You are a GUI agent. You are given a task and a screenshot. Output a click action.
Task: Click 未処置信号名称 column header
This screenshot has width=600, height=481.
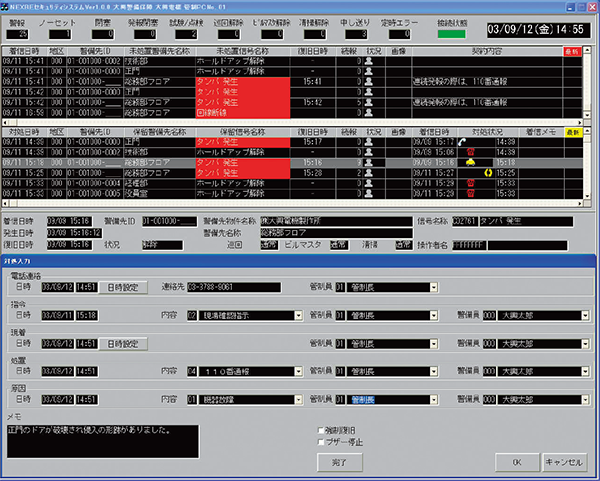tap(243, 52)
